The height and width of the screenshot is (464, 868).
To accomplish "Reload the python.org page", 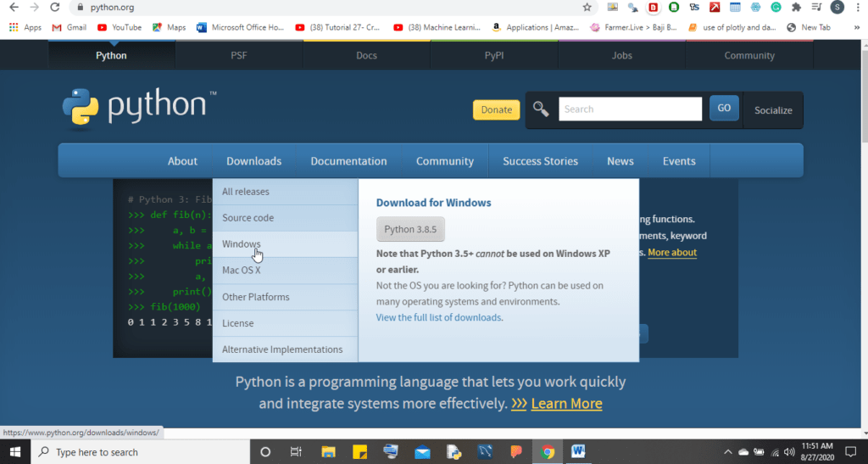I will coord(54,7).
